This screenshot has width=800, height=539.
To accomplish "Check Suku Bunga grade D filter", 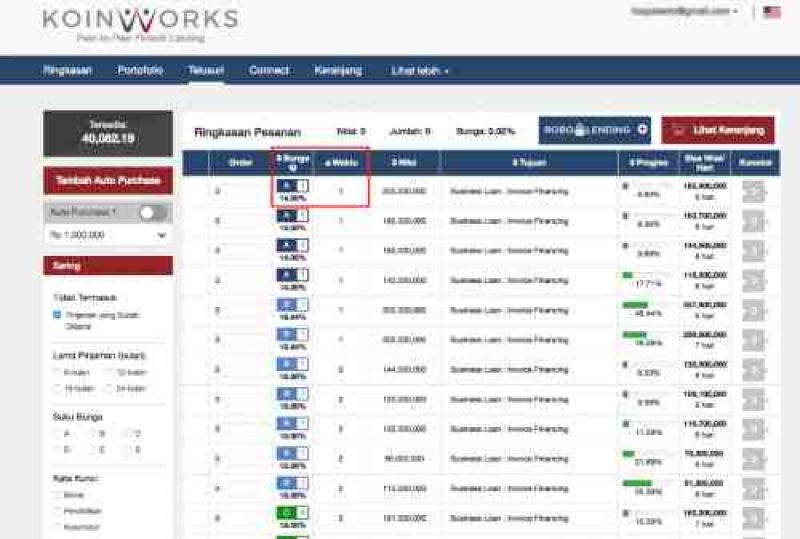I will click(57, 450).
